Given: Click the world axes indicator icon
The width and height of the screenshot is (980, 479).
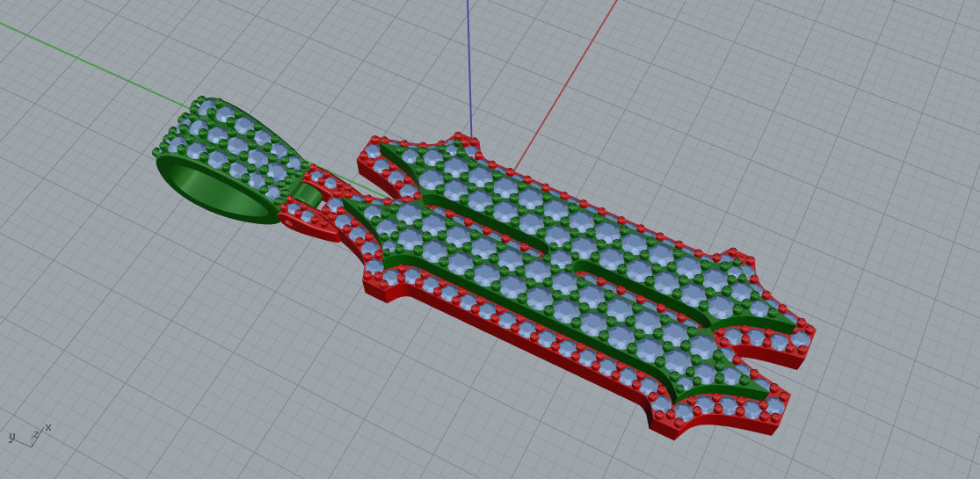Looking at the screenshot, I should pos(29,435).
